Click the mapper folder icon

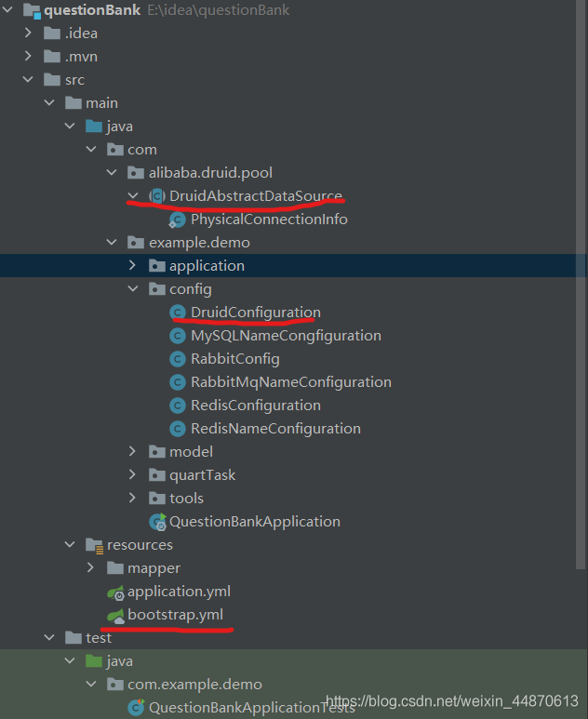coord(115,568)
